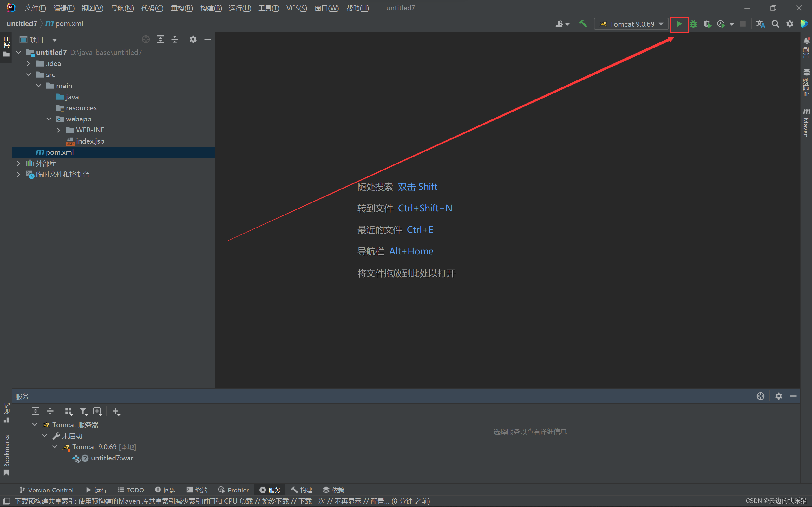This screenshot has height=507, width=812.
Task: Expand the WEB-INF folder
Action: tap(59, 130)
